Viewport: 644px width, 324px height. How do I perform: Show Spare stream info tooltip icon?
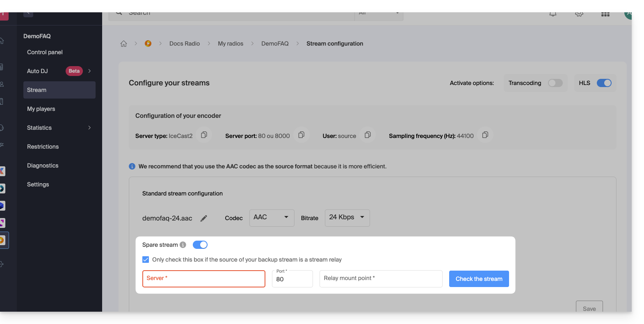(183, 245)
